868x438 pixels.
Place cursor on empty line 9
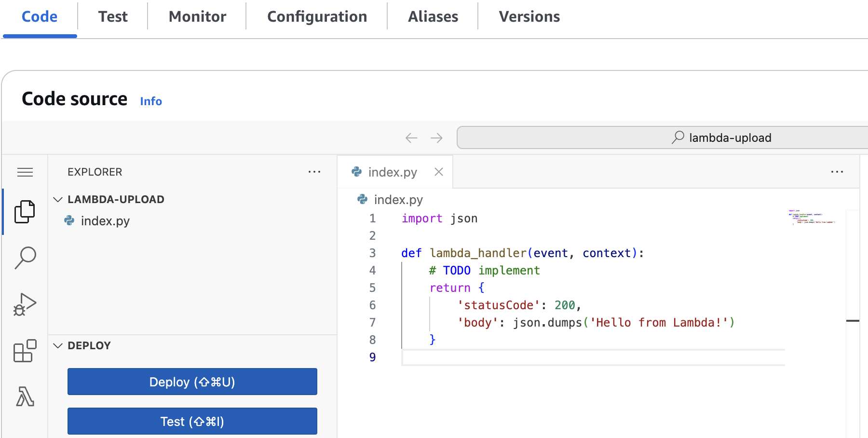593,357
